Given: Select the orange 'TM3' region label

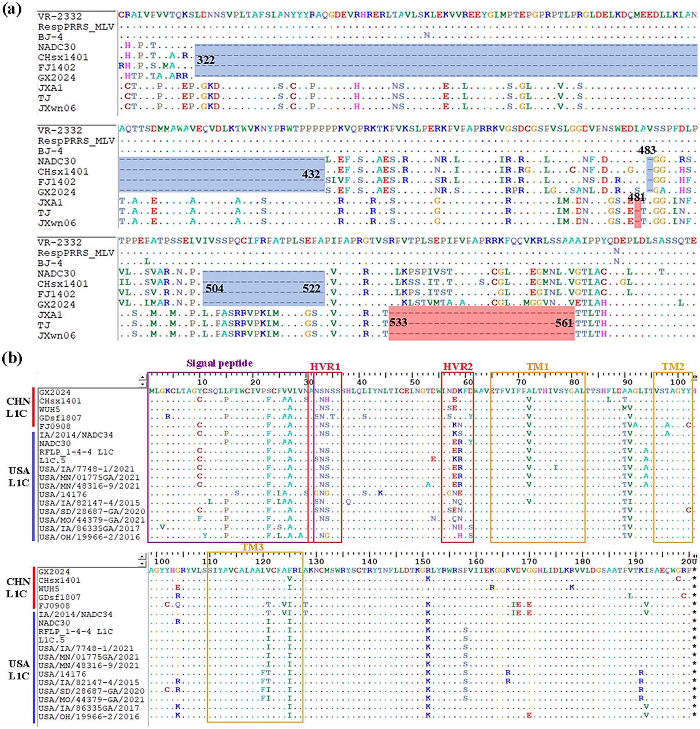Looking at the screenshot, I should 252,547.
